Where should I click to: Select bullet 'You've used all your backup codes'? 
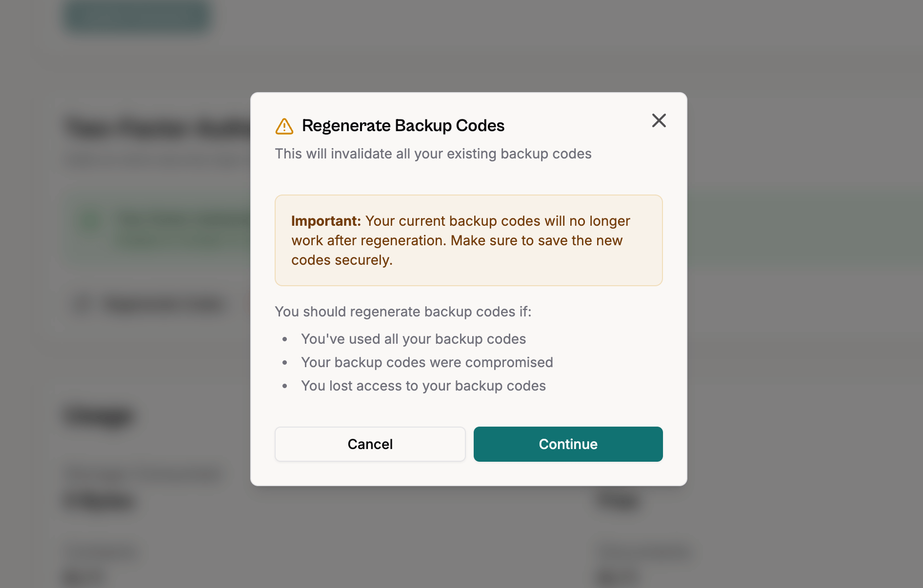[x=414, y=339]
